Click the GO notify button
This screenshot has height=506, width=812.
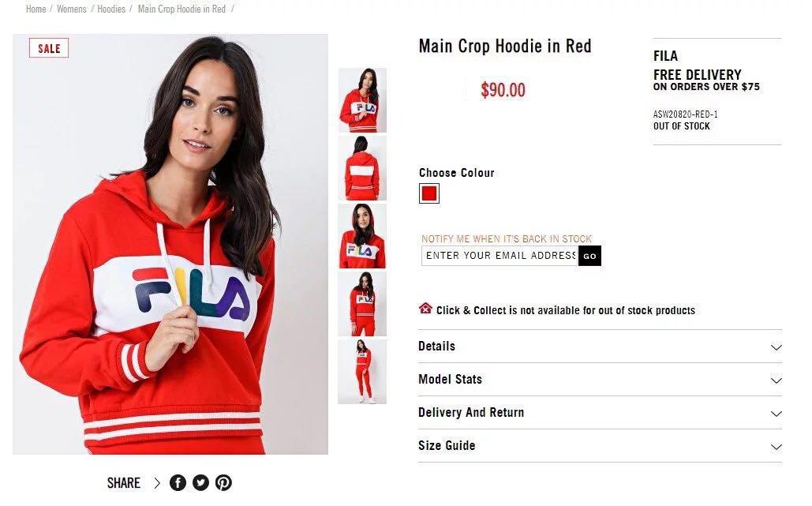[589, 256]
